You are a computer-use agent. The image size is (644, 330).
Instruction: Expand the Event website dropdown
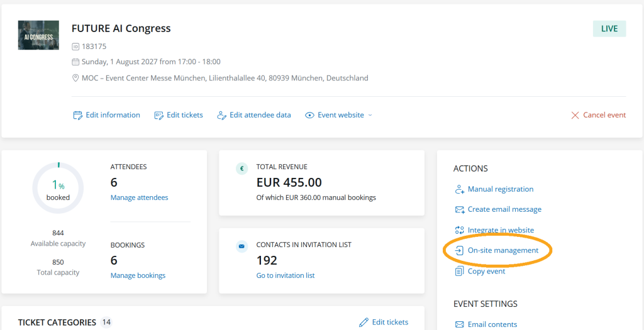370,115
